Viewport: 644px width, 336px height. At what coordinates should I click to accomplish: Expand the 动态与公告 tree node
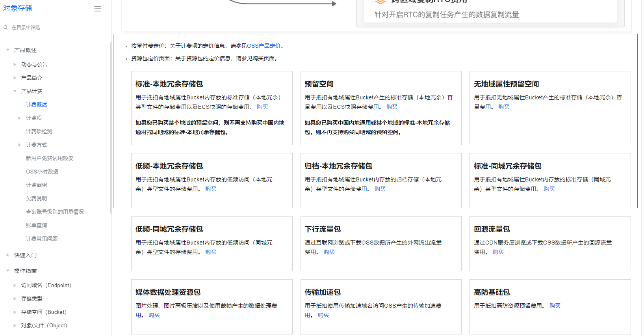[15, 64]
